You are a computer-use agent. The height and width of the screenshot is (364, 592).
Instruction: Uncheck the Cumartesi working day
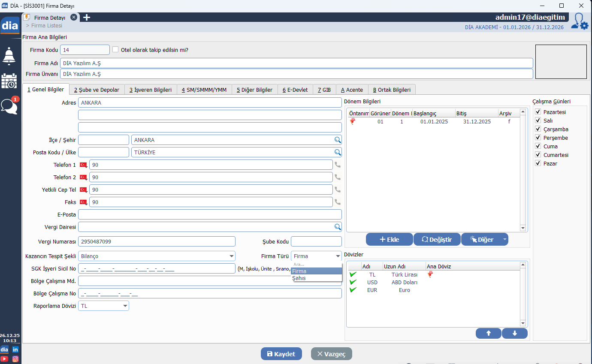(x=538, y=155)
